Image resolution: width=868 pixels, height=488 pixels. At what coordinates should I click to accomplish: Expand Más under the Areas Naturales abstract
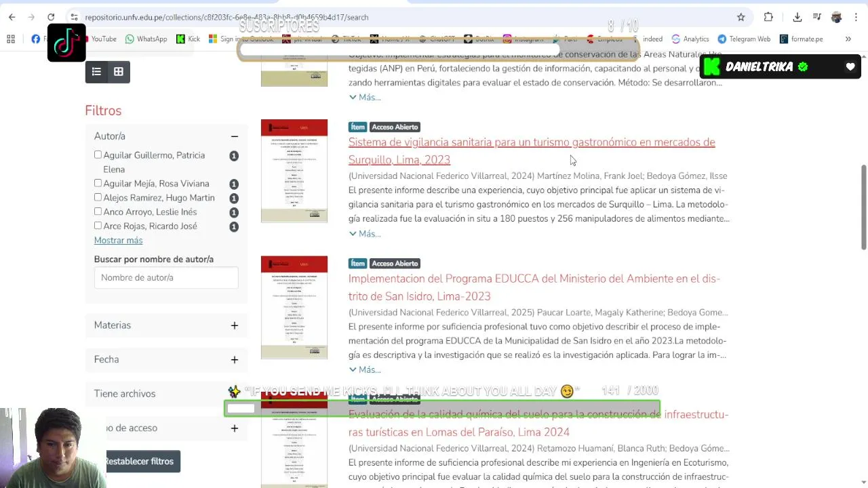pos(365,98)
